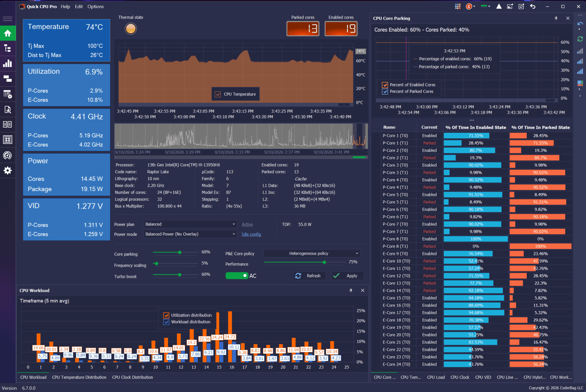This screenshot has height=392, width=586.
Task: Close the CPU Core Parking panel
Action: coord(568,18)
